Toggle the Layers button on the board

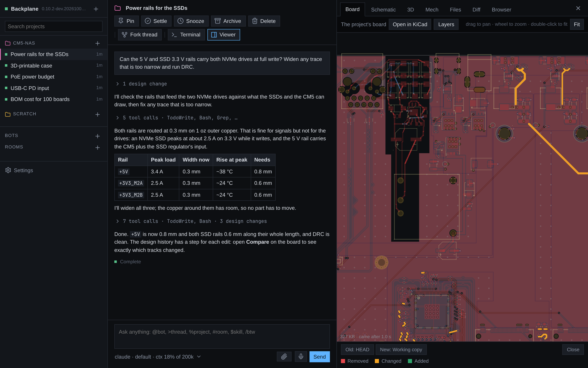[446, 24]
